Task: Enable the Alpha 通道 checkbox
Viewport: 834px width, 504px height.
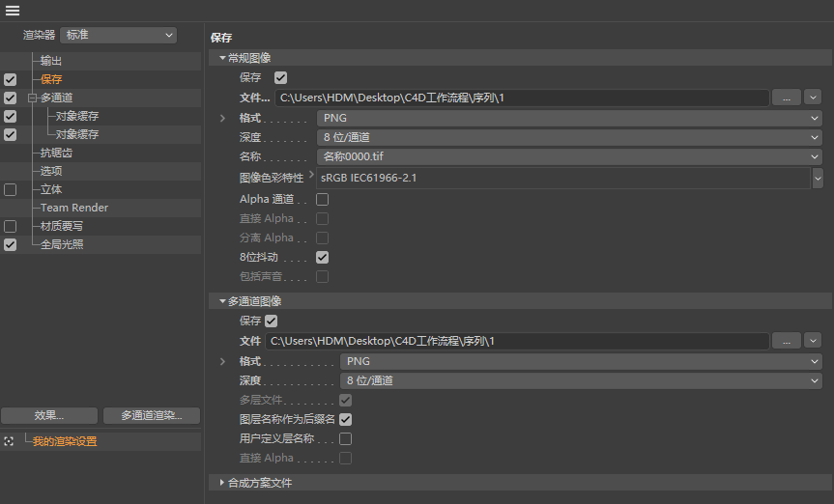Action: pyautogui.click(x=323, y=199)
